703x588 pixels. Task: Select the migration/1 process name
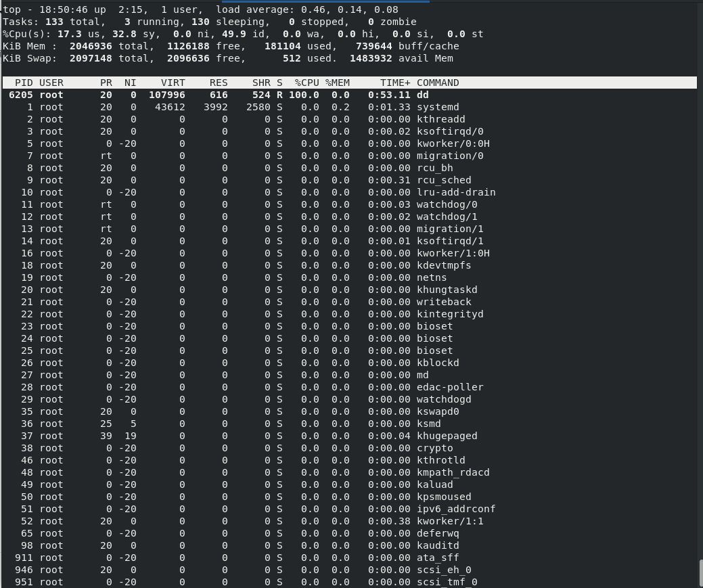tap(450, 229)
